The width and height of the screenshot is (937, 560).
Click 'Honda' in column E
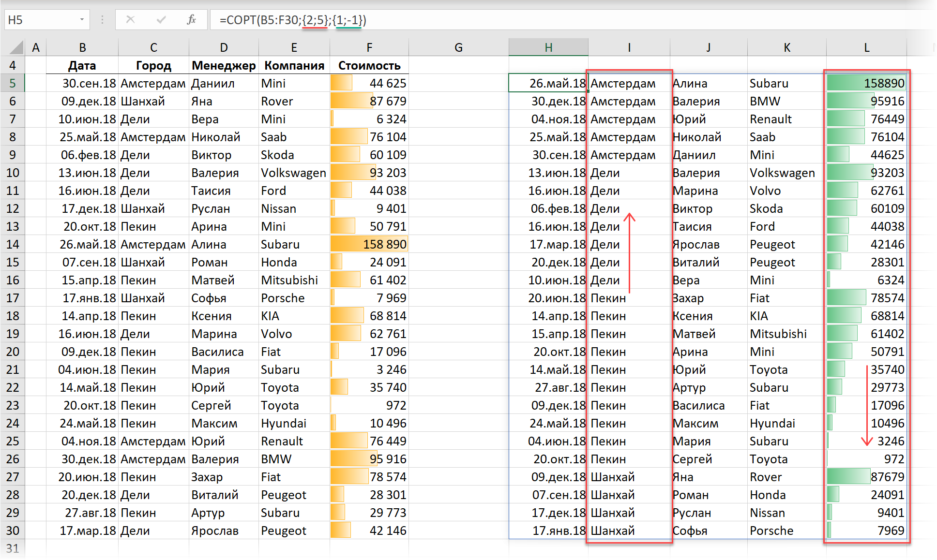(x=294, y=262)
